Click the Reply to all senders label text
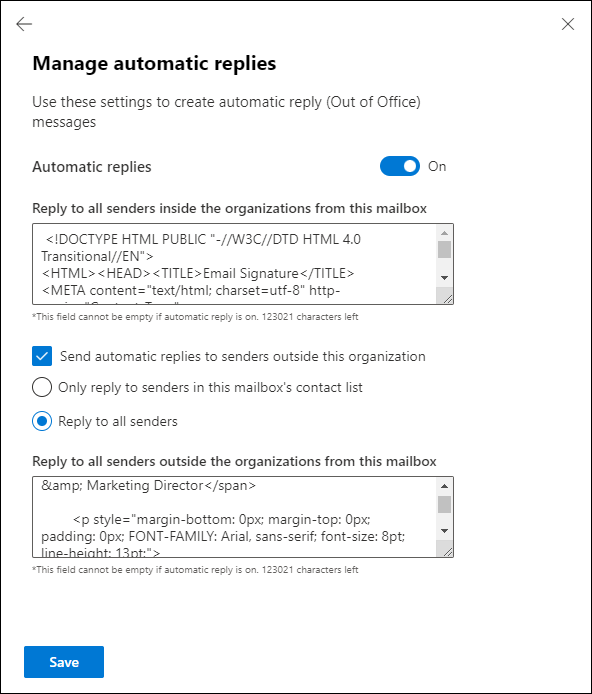 pos(118,421)
